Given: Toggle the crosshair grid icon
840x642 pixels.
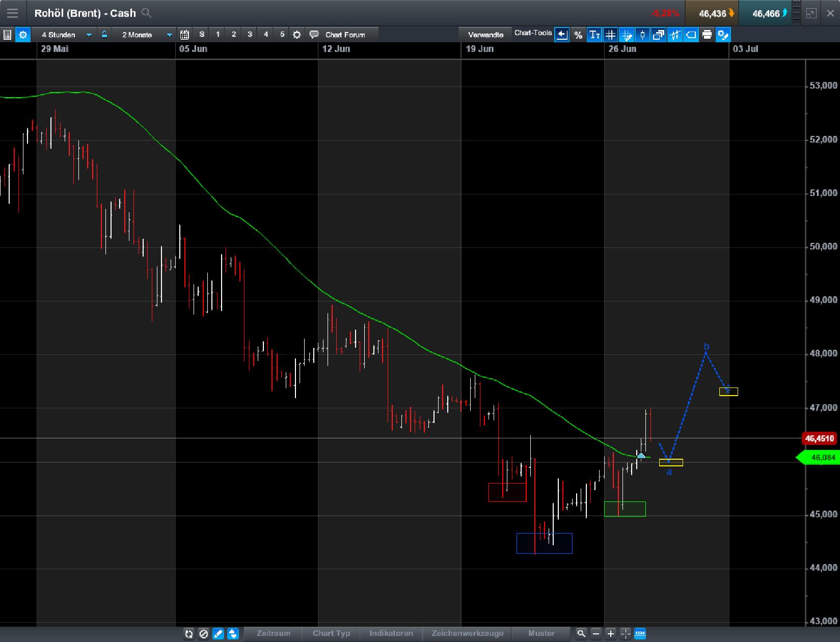Looking at the screenshot, I should [x=610, y=35].
